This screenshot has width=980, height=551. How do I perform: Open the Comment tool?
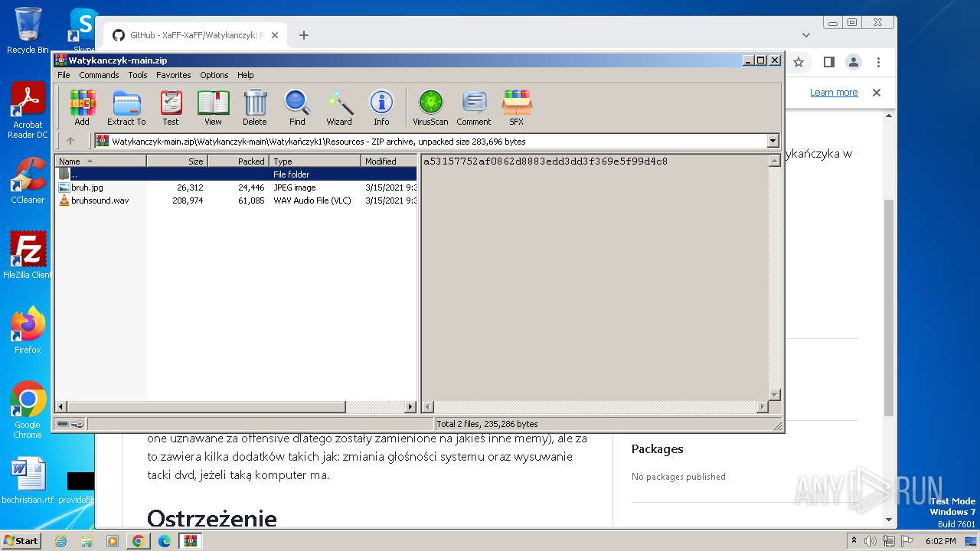point(474,107)
